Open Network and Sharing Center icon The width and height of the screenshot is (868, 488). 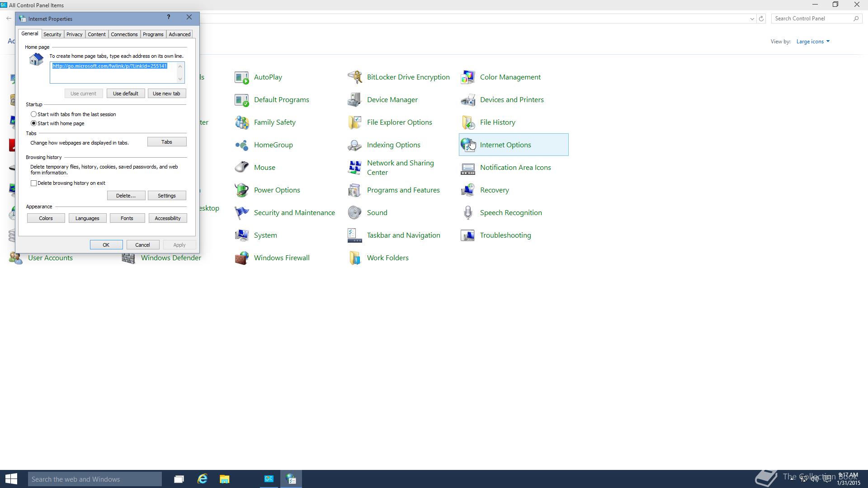(x=355, y=168)
